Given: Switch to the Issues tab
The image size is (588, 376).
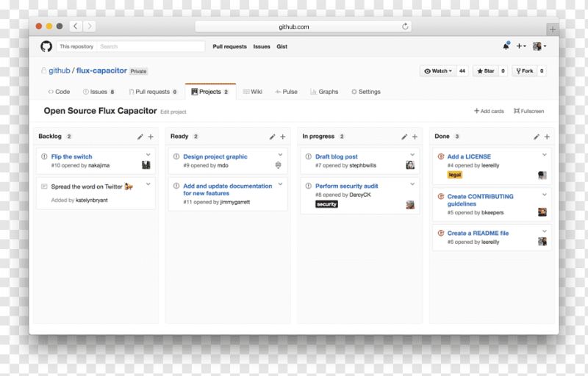Looking at the screenshot, I should pyautogui.click(x=98, y=92).
